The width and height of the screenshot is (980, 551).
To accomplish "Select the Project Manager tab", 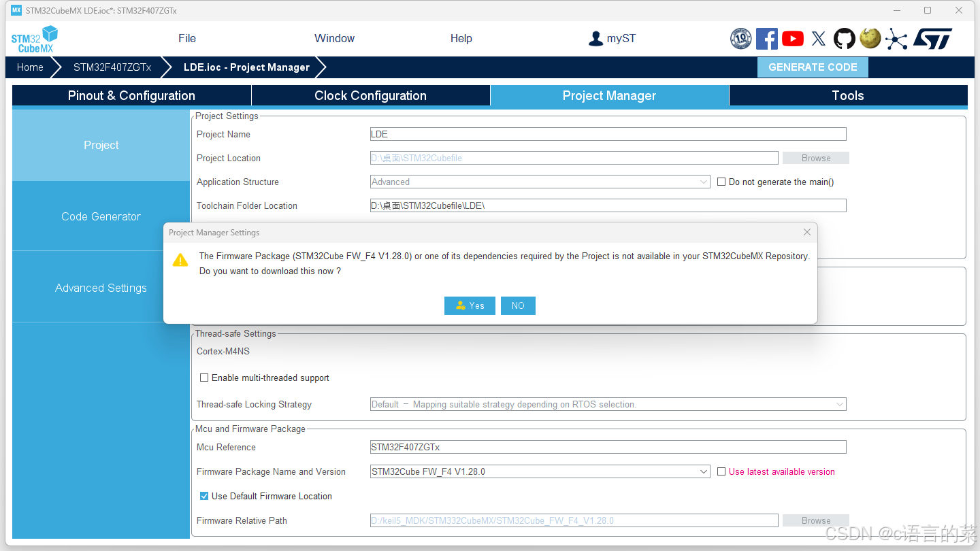I will pyautogui.click(x=610, y=95).
